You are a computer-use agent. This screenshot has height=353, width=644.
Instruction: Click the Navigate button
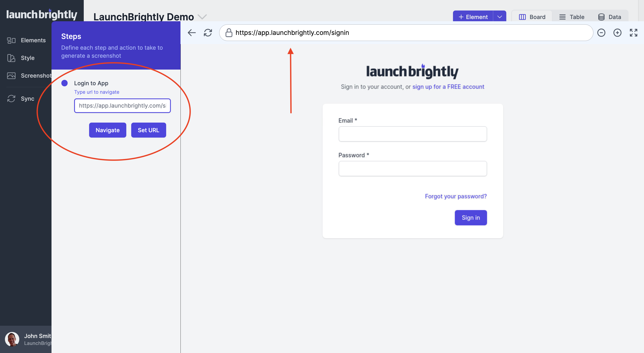107,130
